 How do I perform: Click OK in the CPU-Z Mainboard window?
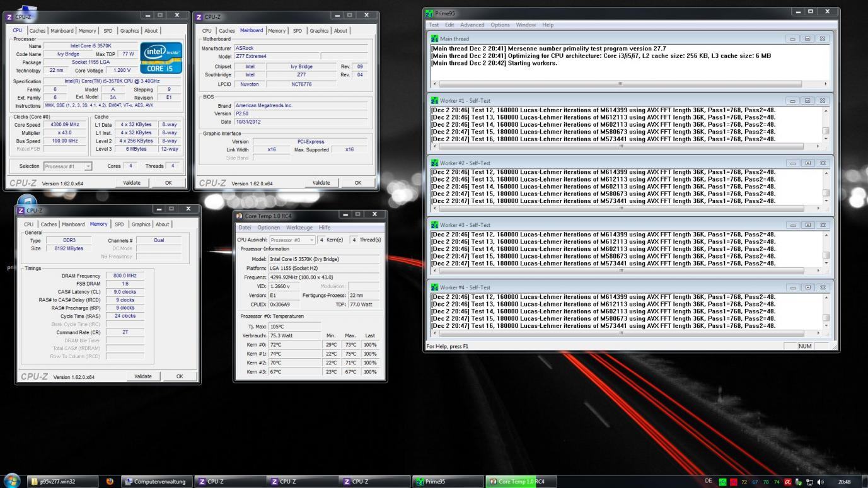point(358,183)
